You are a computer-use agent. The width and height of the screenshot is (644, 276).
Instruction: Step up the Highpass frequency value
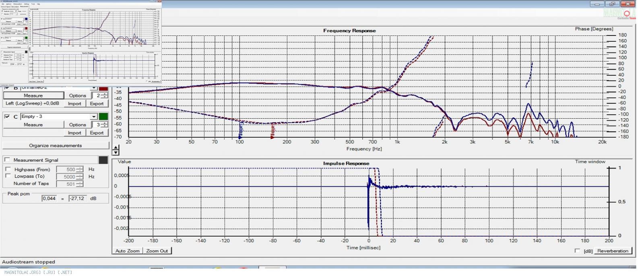pyautogui.click(x=80, y=168)
